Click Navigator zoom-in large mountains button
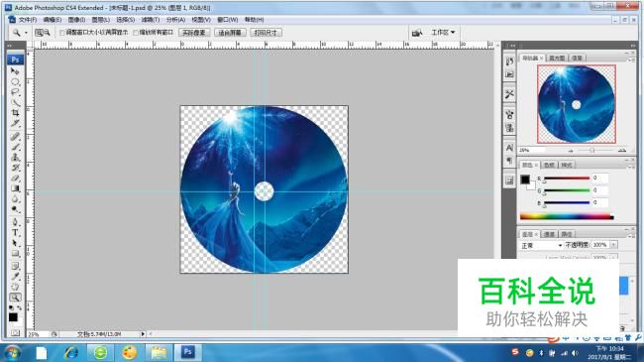The height and width of the screenshot is (362, 644). pyautogui.click(x=622, y=150)
